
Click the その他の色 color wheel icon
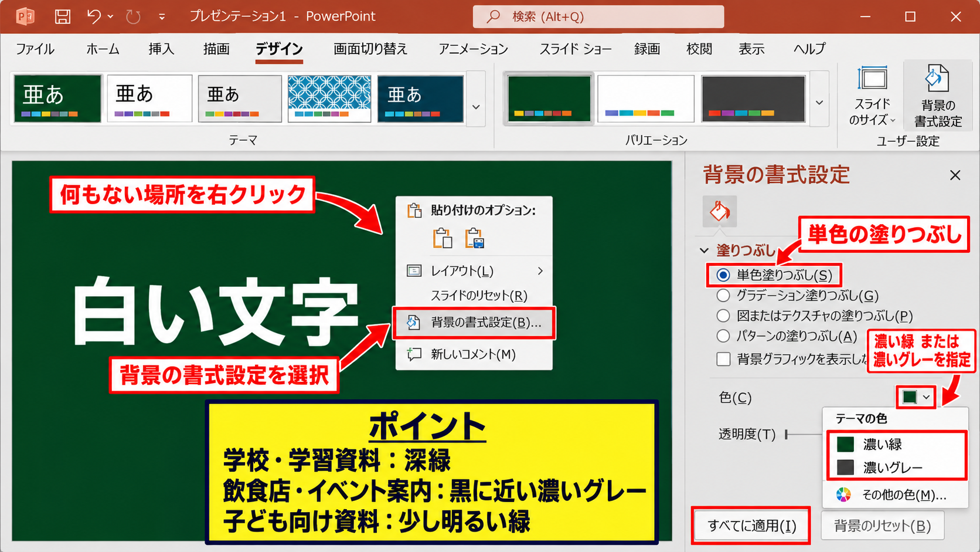point(843,495)
